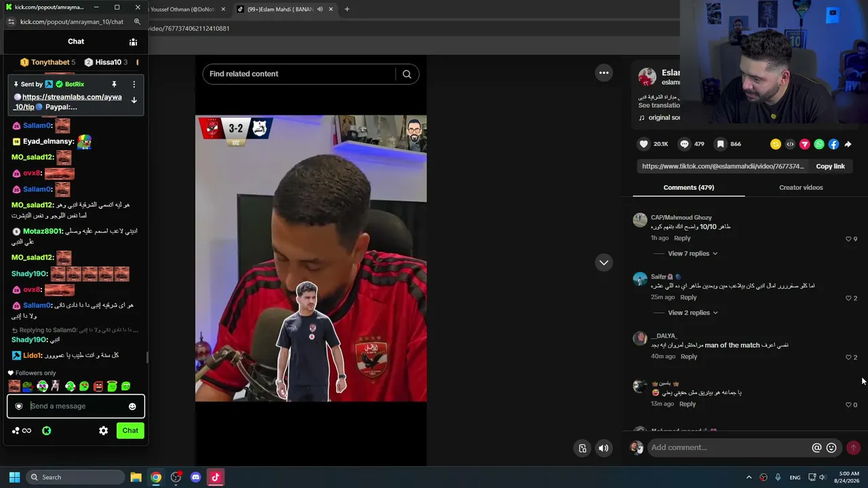Insert a mention with the @ icon
The image size is (868, 488).
coord(816,447)
